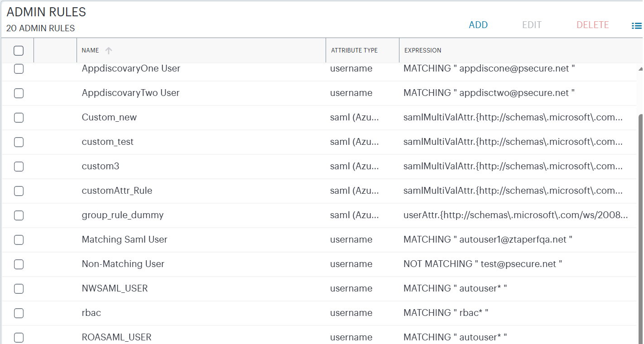This screenshot has height=344, width=644.
Task: Click the Expression column header
Action: click(423, 51)
